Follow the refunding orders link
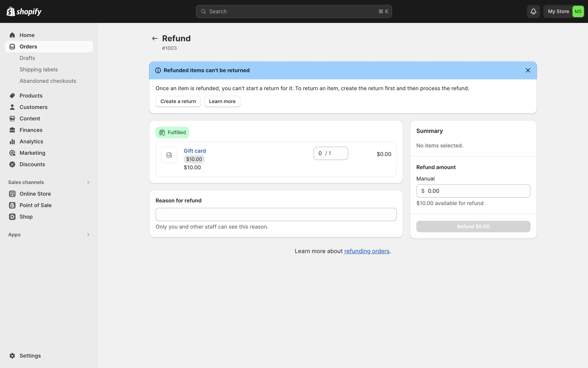Viewport: 588px width, 368px height. coord(367,251)
